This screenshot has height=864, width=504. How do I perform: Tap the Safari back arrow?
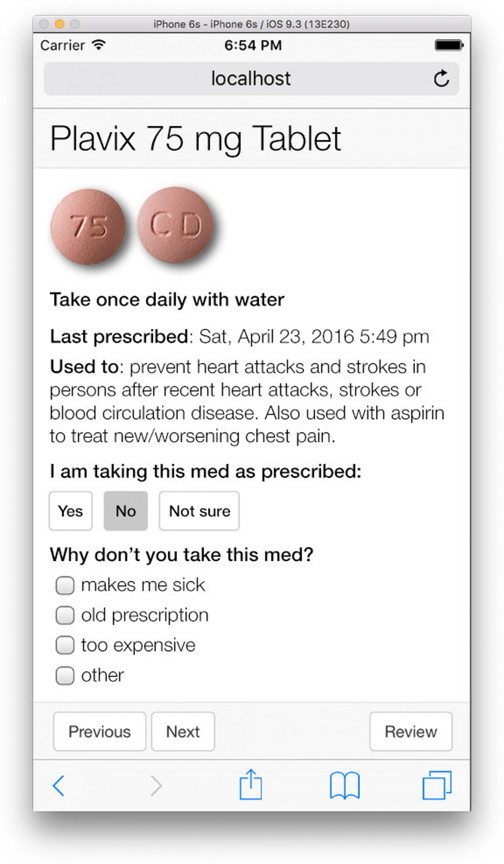(59, 785)
